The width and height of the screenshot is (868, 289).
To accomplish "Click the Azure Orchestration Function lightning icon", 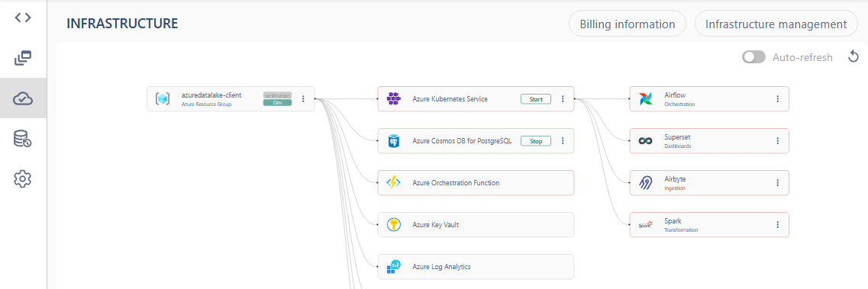I will [x=394, y=183].
